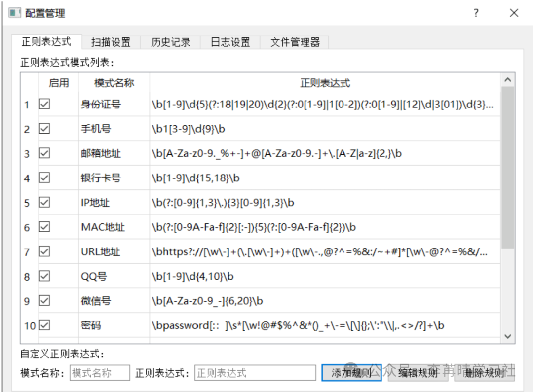
Task: Uncheck the URL地址 row checkbox
Action: 44,251
